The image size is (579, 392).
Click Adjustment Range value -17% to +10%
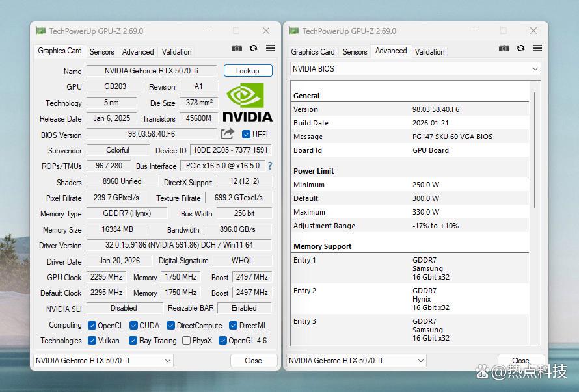(x=435, y=226)
